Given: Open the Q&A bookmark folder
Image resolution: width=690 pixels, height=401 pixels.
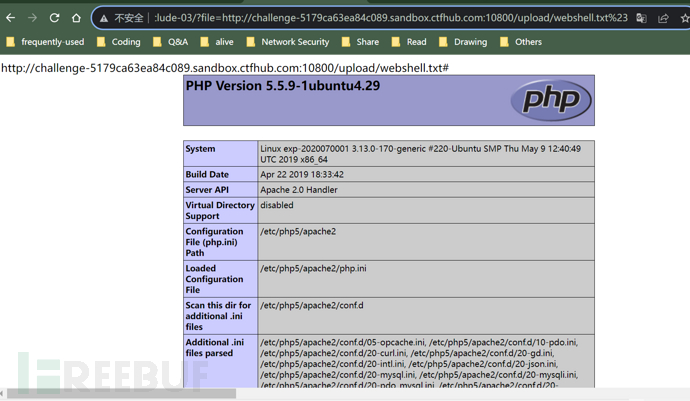Looking at the screenshot, I should [170, 42].
